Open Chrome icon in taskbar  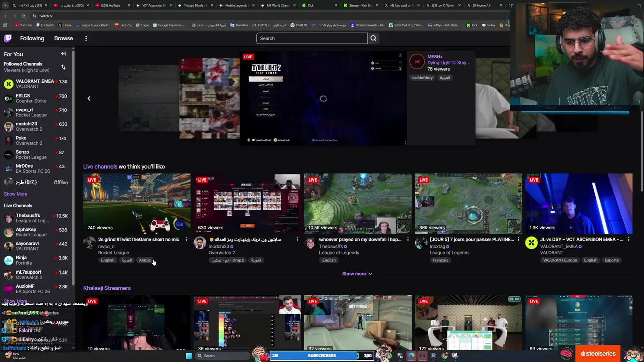pyautogui.click(x=445, y=356)
